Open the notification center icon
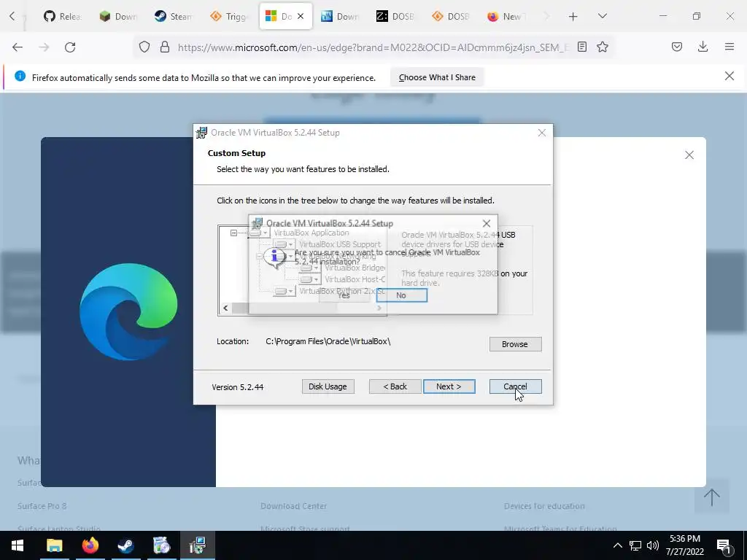This screenshot has width=747, height=560. [724, 545]
